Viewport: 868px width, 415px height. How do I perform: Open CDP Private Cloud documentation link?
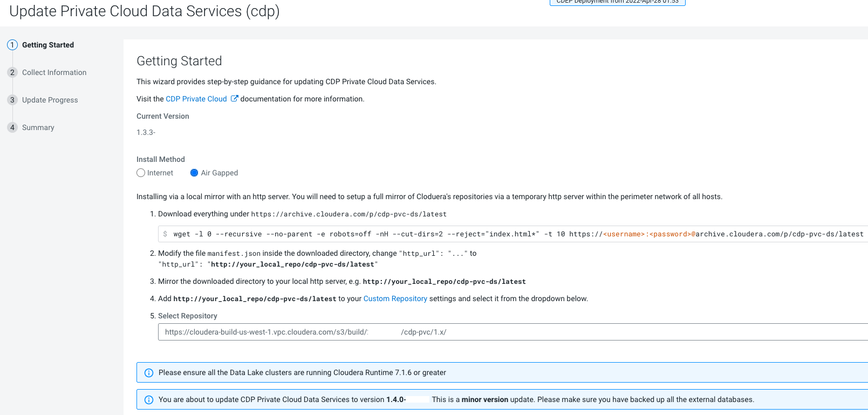(196, 99)
